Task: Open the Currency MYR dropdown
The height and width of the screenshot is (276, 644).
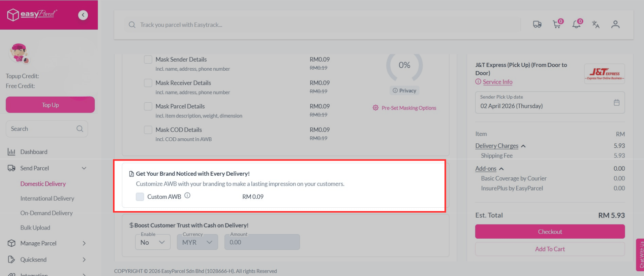Action: tap(197, 242)
